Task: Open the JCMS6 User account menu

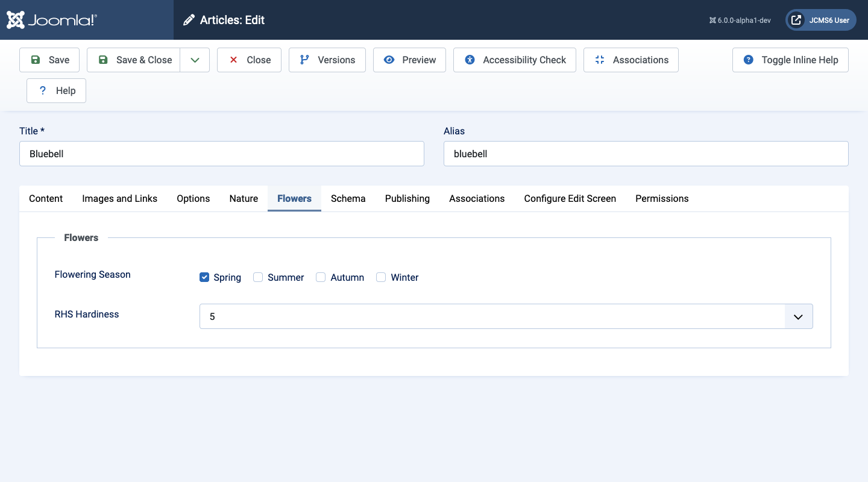Action: click(820, 20)
